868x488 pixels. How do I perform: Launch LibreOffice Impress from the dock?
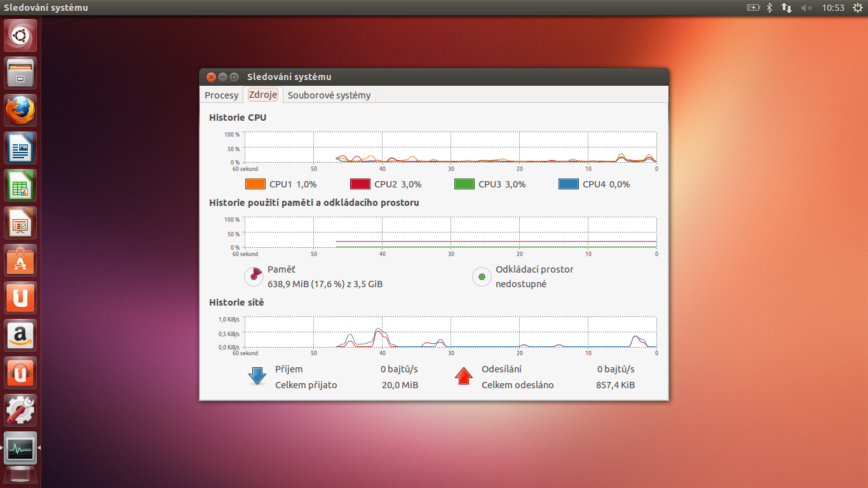click(20, 222)
